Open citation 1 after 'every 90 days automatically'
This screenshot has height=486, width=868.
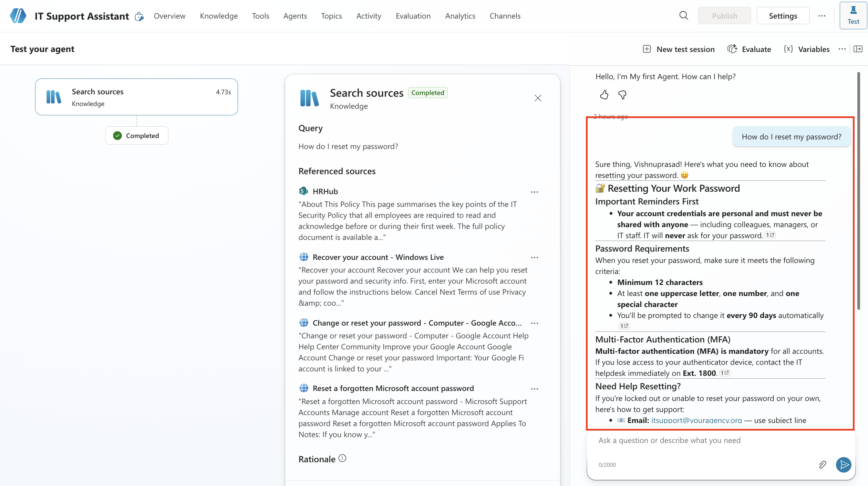[x=624, y=326]
